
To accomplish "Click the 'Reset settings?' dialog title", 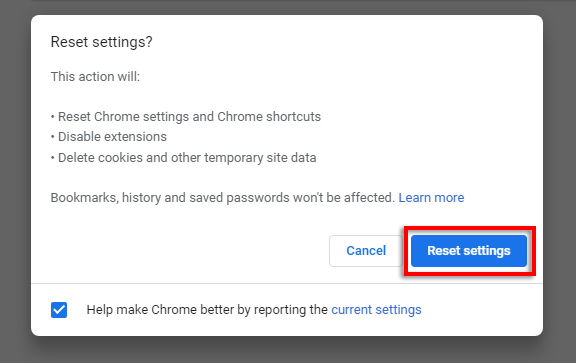I will pos(101,42).
